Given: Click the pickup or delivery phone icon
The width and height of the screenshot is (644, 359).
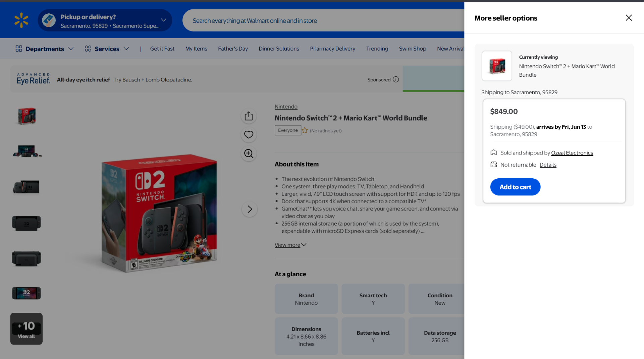Looking at the screenshot, I should (x=49, y=20).
